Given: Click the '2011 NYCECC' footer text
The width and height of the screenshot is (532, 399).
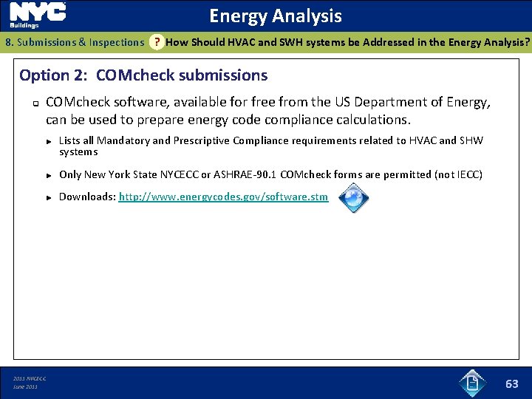Looking at the screenshot, I should click(30, 378).
